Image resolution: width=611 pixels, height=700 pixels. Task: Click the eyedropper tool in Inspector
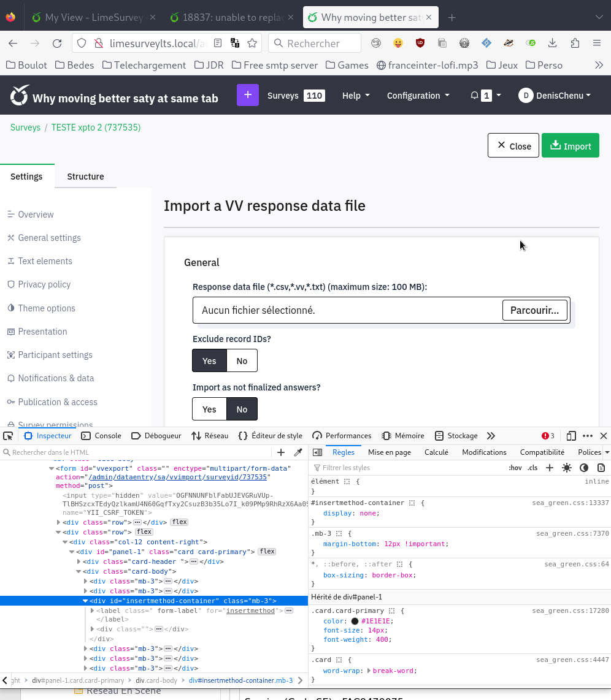coord(298,452)
